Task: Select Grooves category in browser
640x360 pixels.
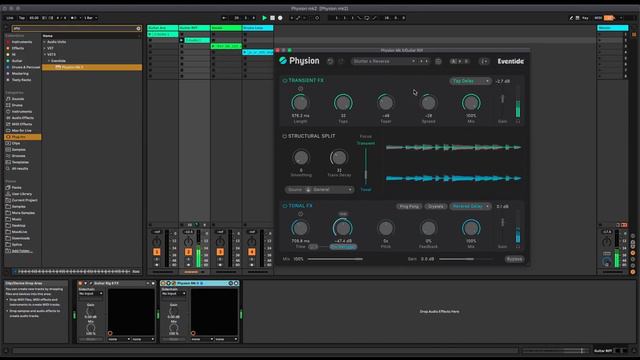Action: coord(18,156)
